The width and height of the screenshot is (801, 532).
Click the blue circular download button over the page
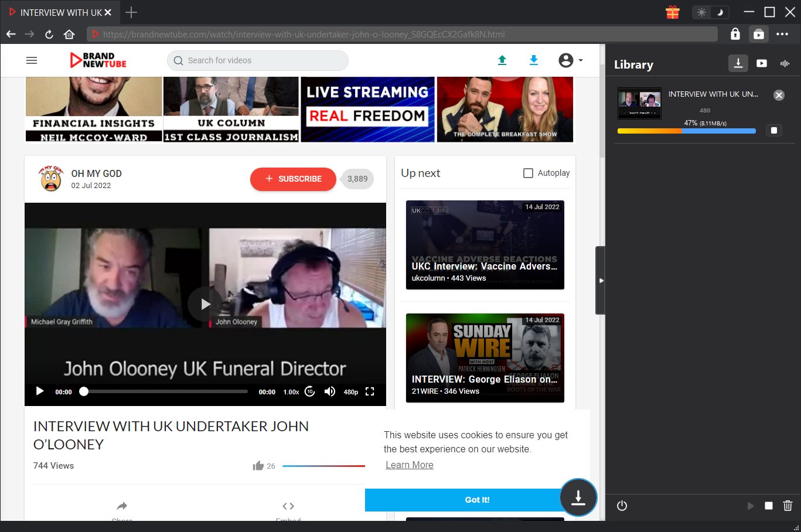click(578, 497)
